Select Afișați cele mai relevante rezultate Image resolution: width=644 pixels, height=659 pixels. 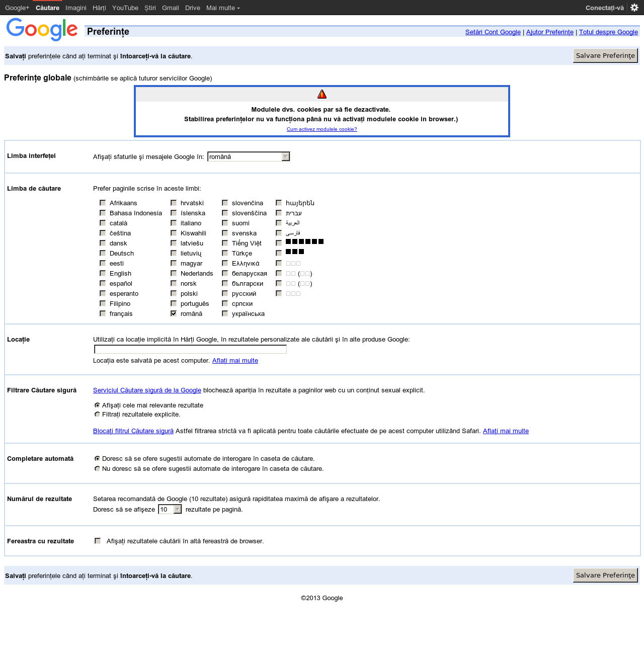97,405
